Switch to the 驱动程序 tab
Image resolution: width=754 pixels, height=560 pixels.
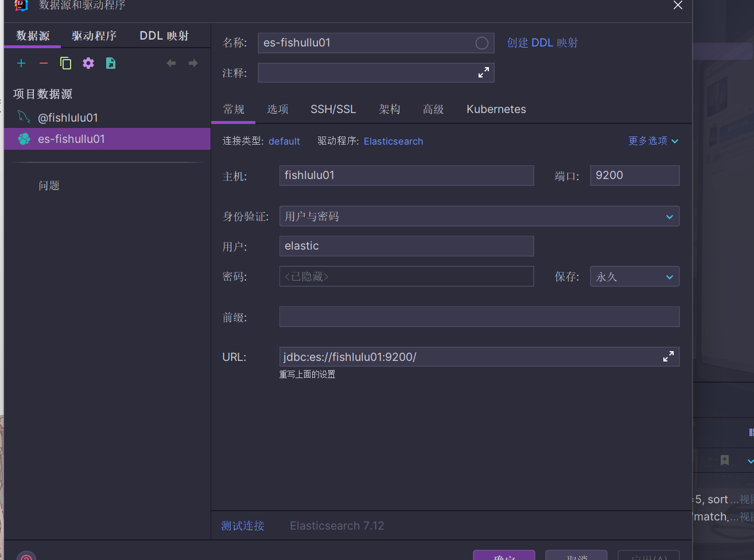point(94,36)
